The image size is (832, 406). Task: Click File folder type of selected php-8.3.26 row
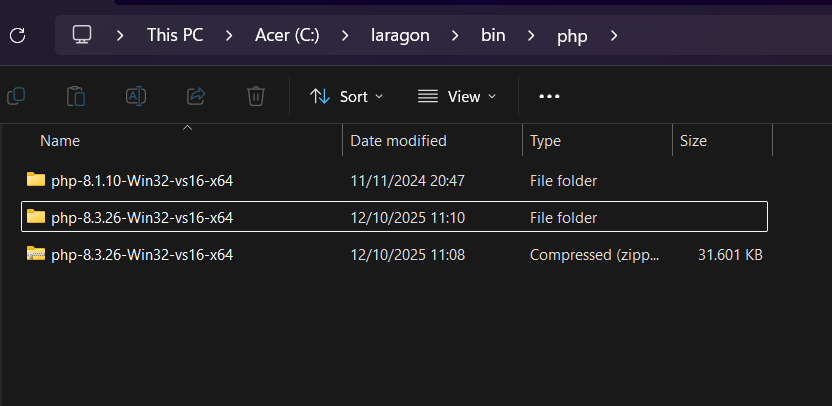click(x=564, y=218)
